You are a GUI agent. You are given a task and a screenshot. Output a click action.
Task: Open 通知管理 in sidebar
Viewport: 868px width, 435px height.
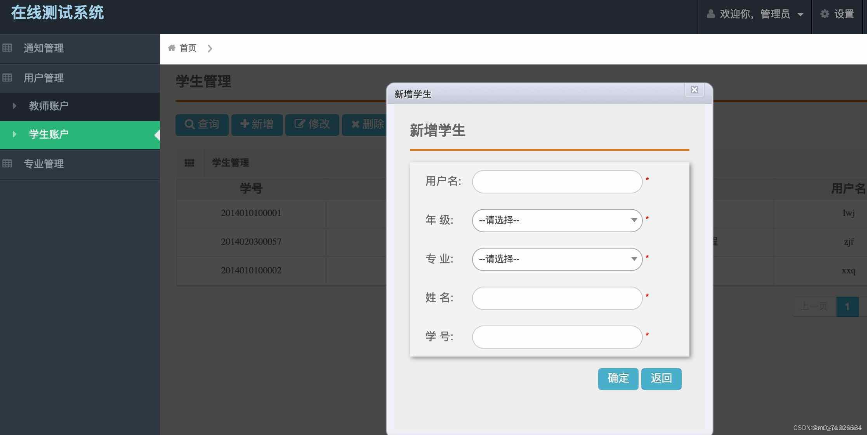click(80, 49)
